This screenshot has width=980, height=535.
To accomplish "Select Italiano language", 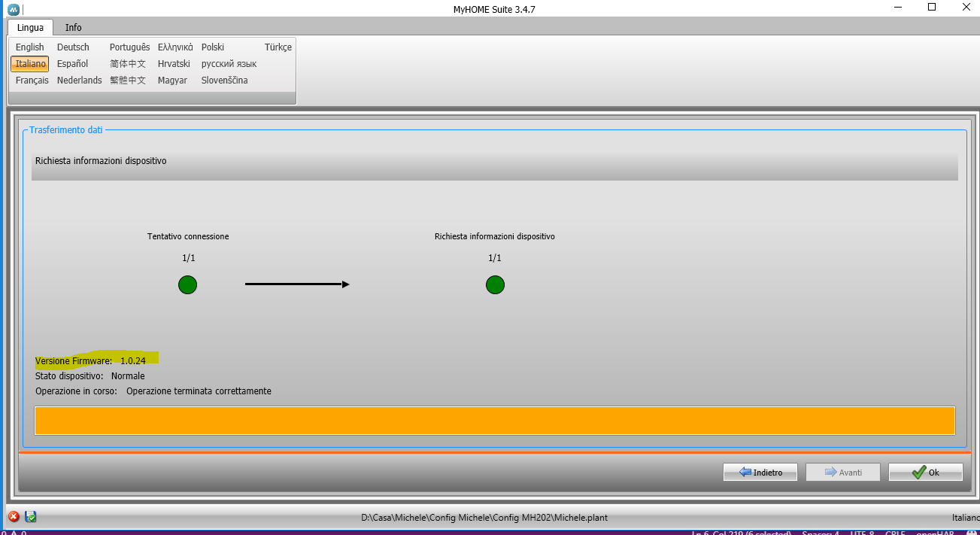I will 30,64.
